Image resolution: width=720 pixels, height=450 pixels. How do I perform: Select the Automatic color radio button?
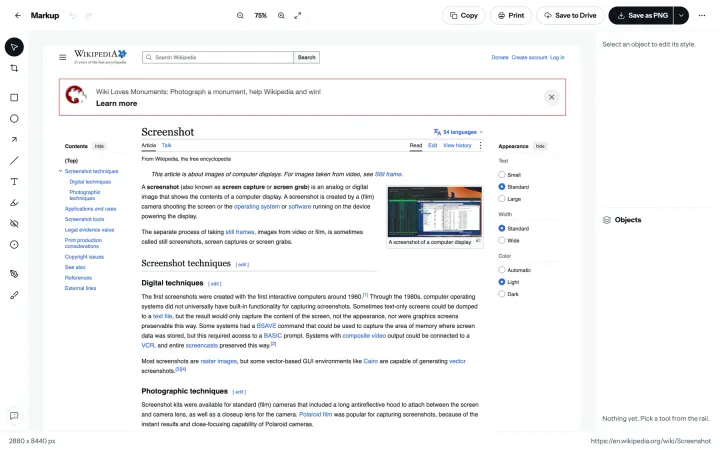click(x=501, y=270)
